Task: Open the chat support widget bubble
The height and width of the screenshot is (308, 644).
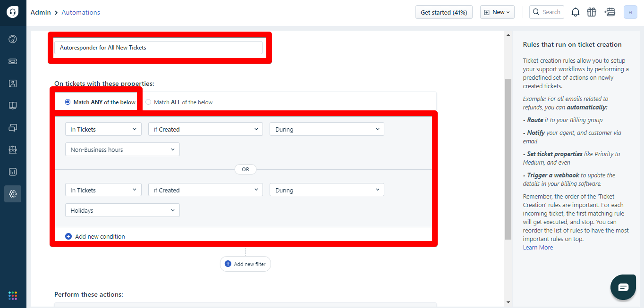Action: tap(623, 287)
